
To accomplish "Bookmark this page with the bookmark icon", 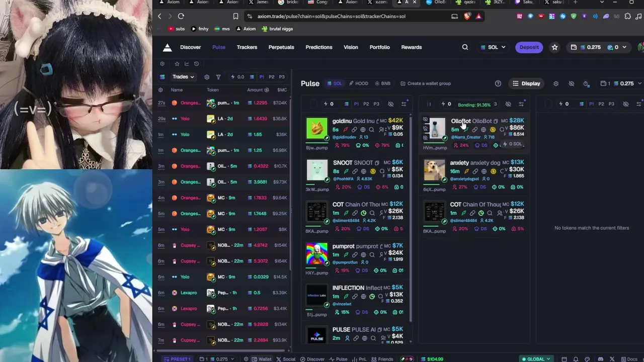I will (235, 16).
